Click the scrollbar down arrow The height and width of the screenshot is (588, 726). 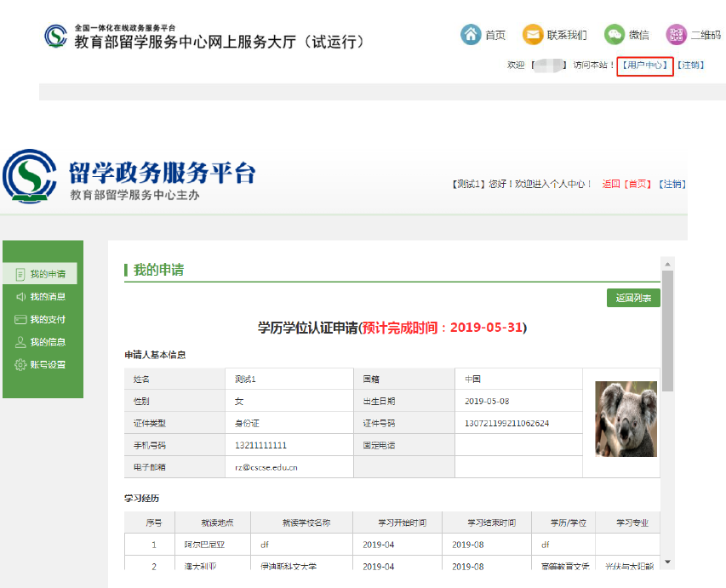point(667,562)
